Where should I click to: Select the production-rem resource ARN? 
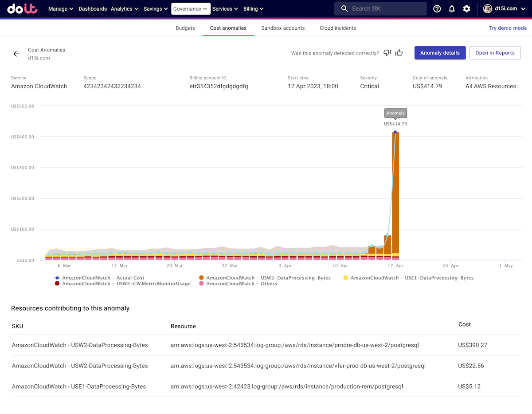[x=287, y=386]
